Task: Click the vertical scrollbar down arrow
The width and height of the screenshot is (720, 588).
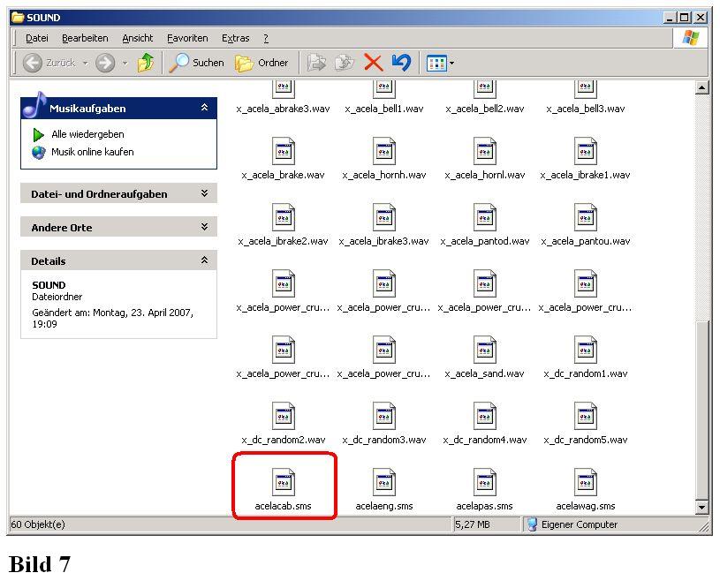Action: (702, 508)
